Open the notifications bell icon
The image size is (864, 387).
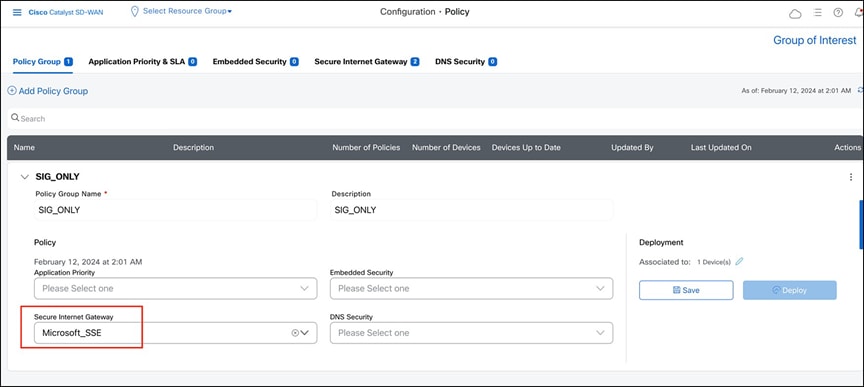859,13
